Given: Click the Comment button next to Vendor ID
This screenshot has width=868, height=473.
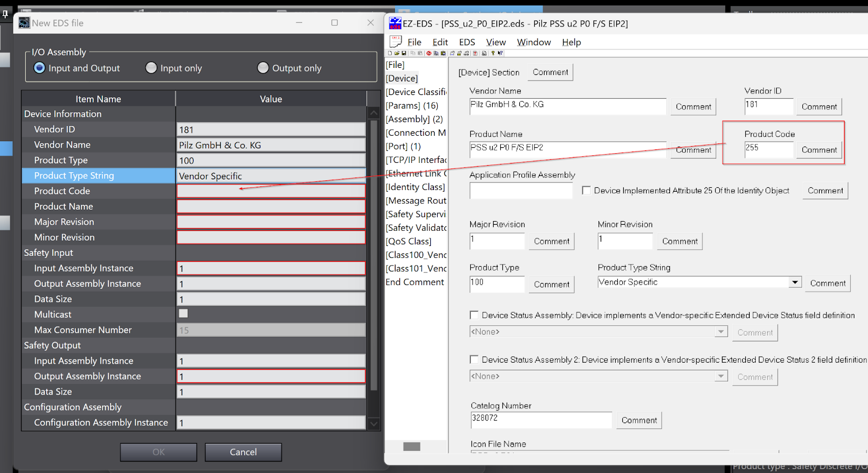Looking at the screenshot, I should (x=819, y=106).
